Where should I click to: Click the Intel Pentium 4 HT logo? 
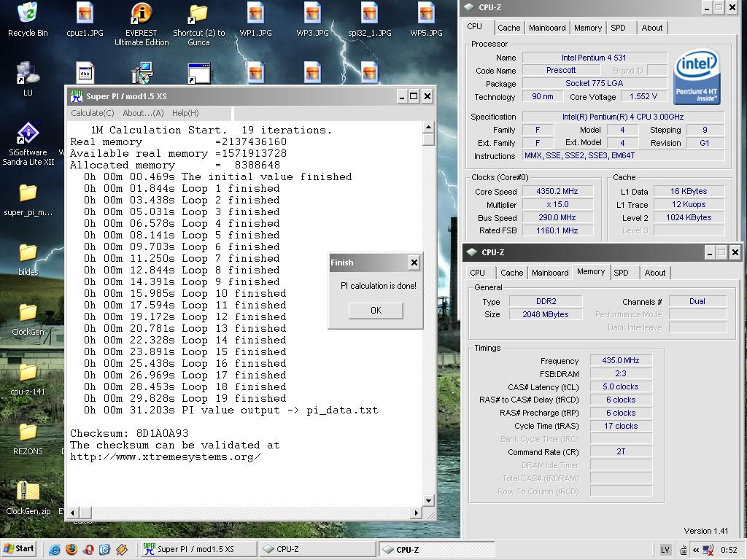click(x=697, y=77)
